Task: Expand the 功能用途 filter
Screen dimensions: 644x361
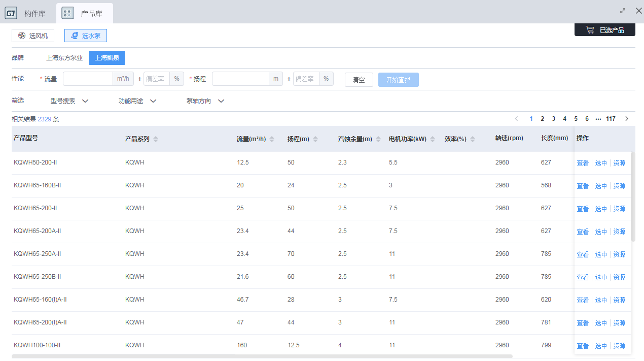Action: pyautogui.click(x=137, y=101)
